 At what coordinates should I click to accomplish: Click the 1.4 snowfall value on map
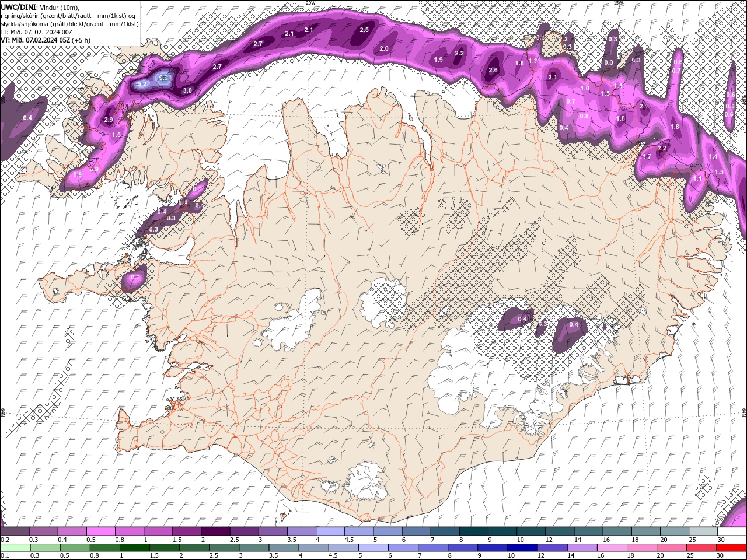click(713, 156)
